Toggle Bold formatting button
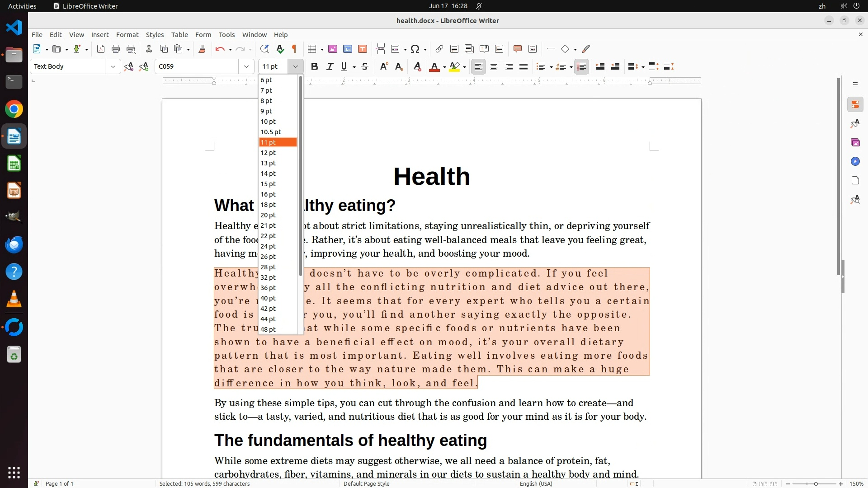 point(315,67)
